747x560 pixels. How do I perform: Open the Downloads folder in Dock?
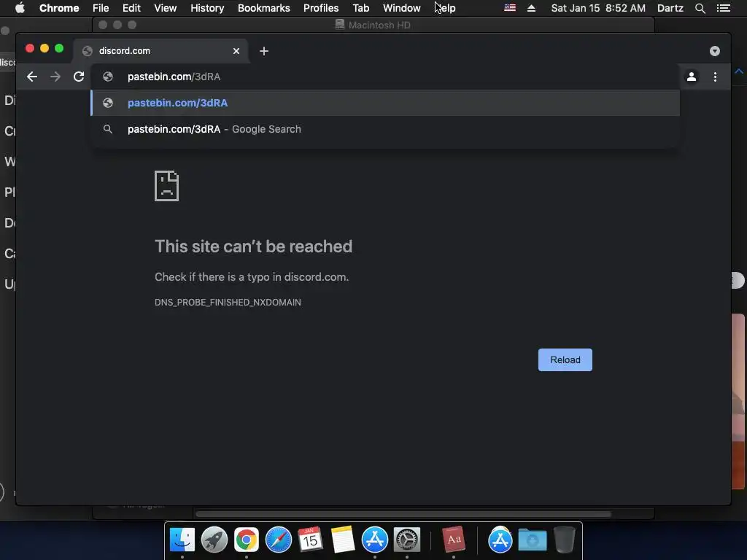point(532,540)
